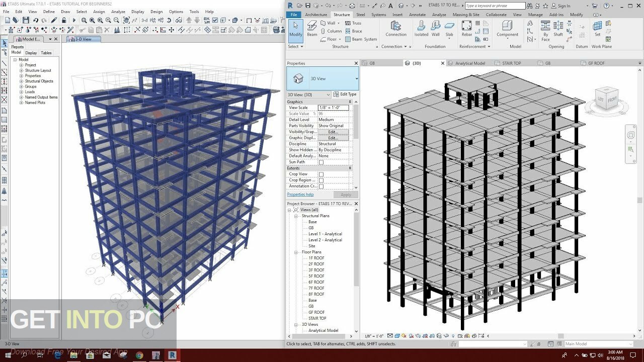
Task: Switch to Massing & Site ribbon tab
Action: pyautogui.click(x=466, y=15)
